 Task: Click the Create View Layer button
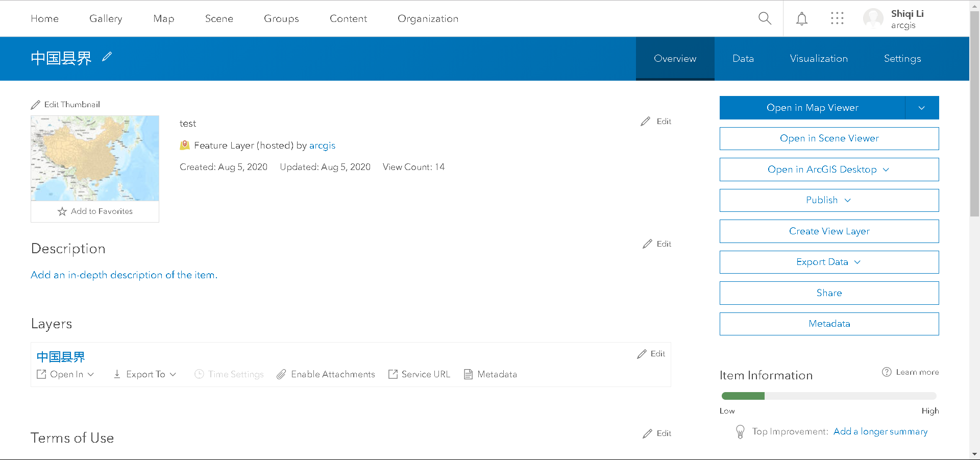coord(829,231)
